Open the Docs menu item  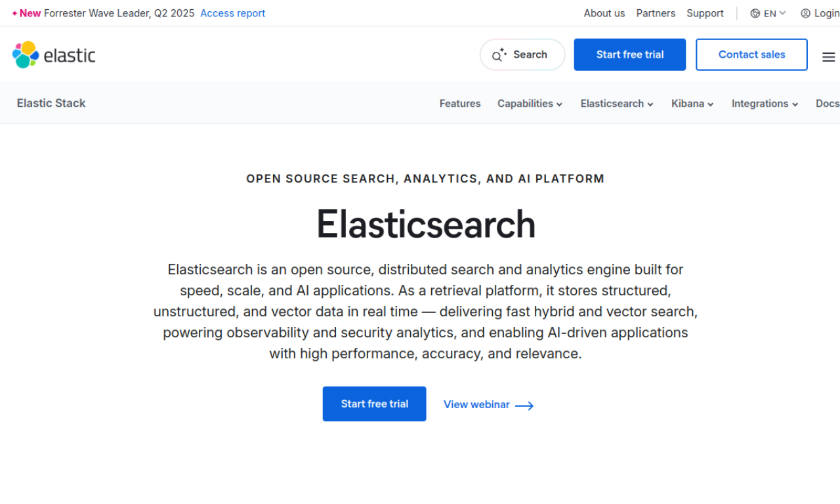[828, 103]
